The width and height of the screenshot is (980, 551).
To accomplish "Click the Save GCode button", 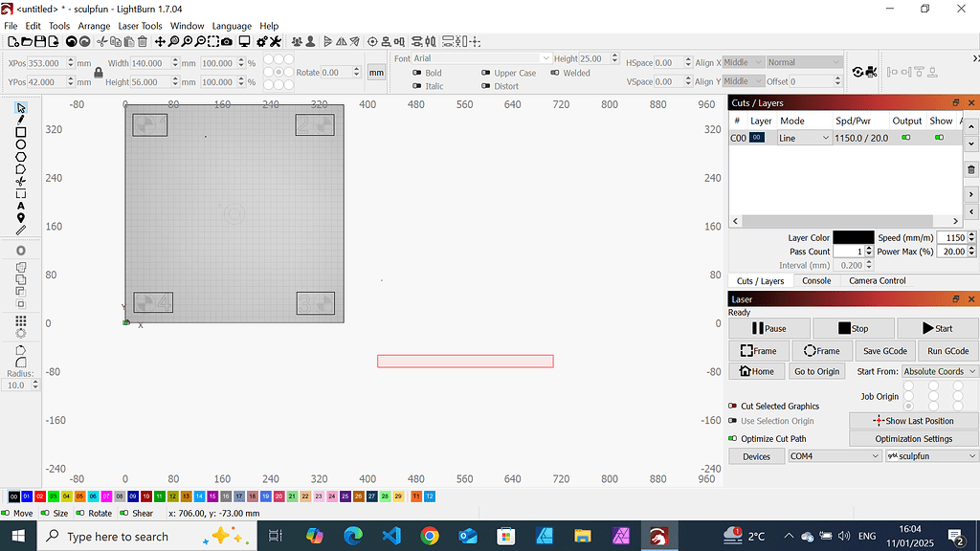I will coord(885,350).
